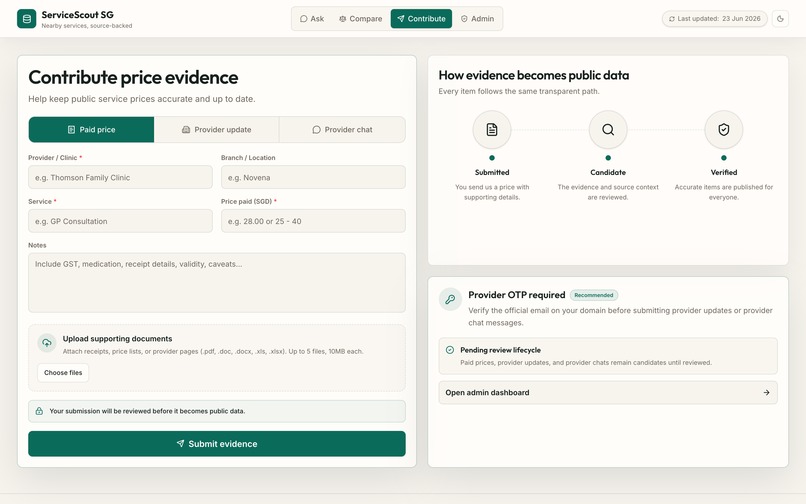Screen dimensions: 806x504
Task: Select the Contribute tab
Action: 421,19
